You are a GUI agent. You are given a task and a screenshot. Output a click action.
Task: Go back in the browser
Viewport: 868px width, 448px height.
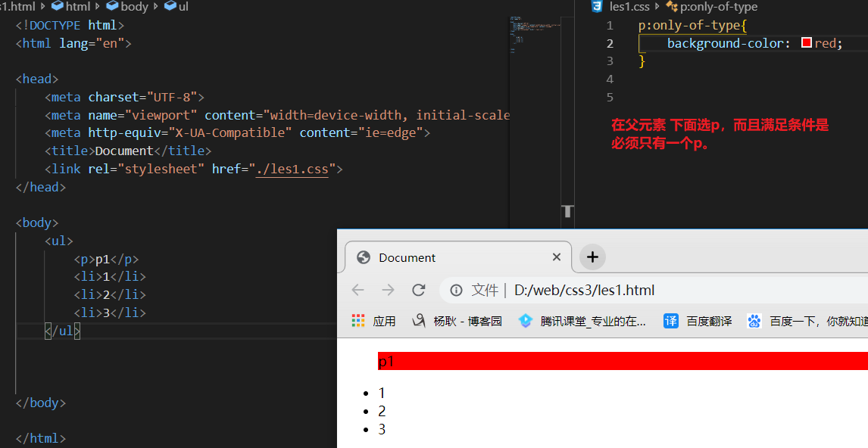[358, 290]
